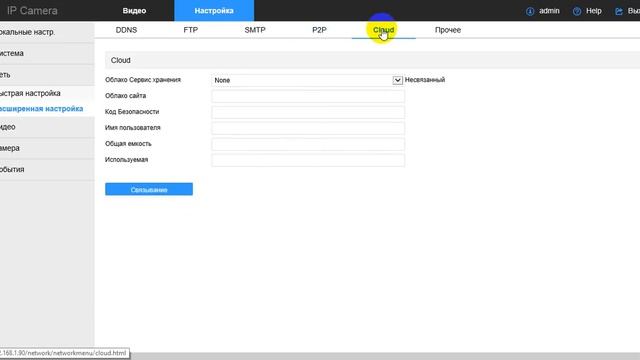Click the admin username link
Screen dimensions: 640x360
point(549,11)
